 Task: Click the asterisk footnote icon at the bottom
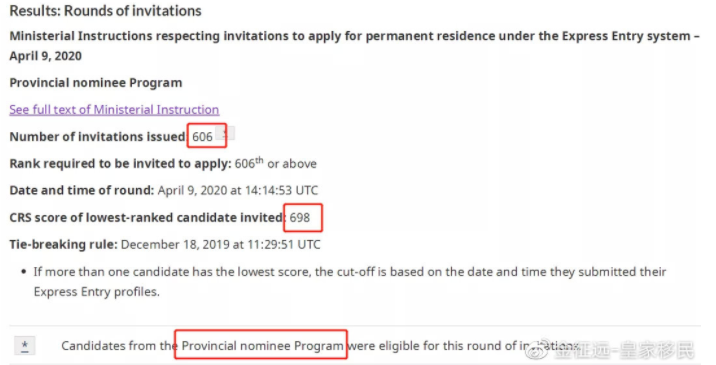coord(25,345)
